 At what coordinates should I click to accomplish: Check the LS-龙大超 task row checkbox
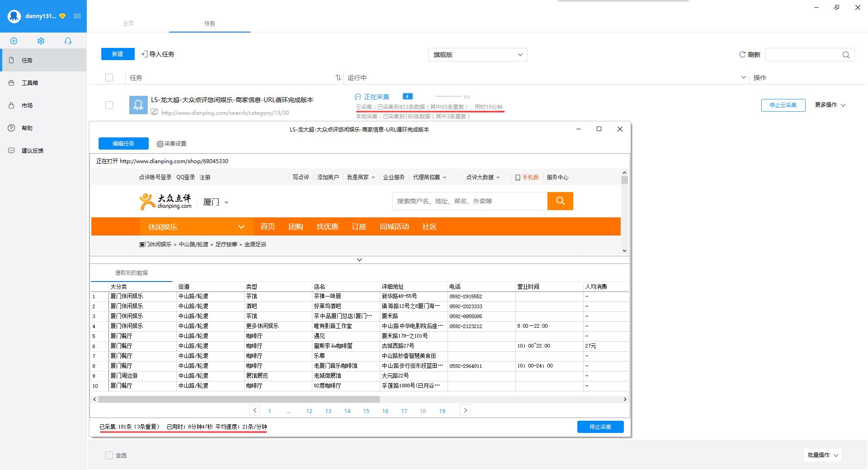pos(109,105)
